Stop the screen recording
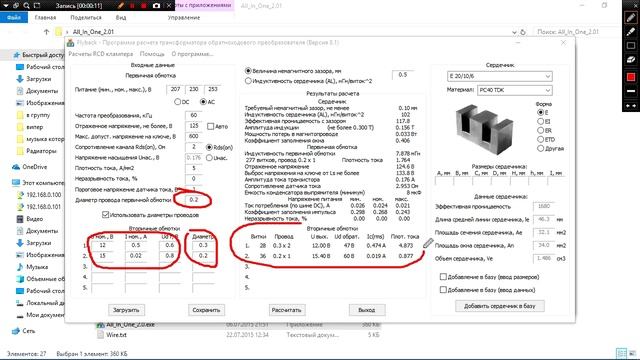 (x=144, y=6)
